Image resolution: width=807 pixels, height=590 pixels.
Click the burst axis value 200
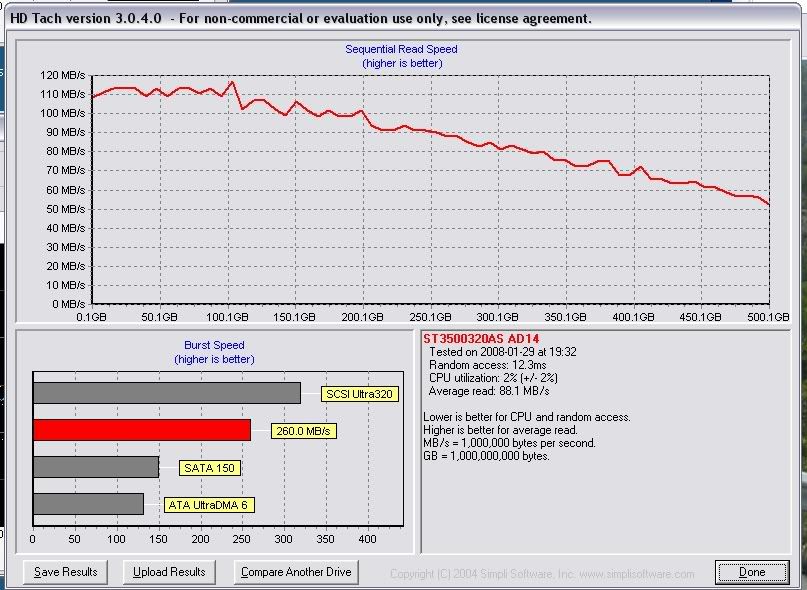pyautogui.click(x=200, y=539)
